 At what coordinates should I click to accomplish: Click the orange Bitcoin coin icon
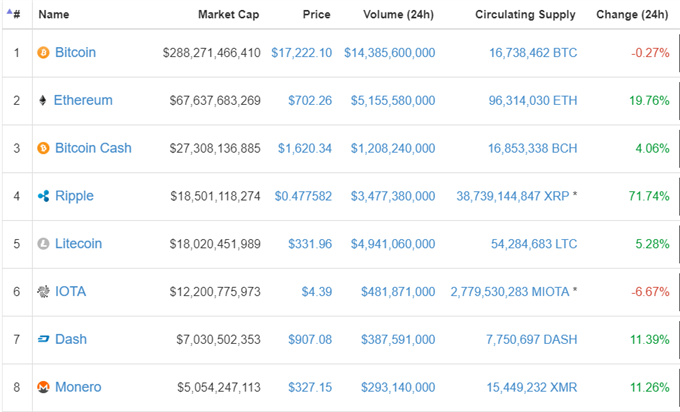click(43, 53)
